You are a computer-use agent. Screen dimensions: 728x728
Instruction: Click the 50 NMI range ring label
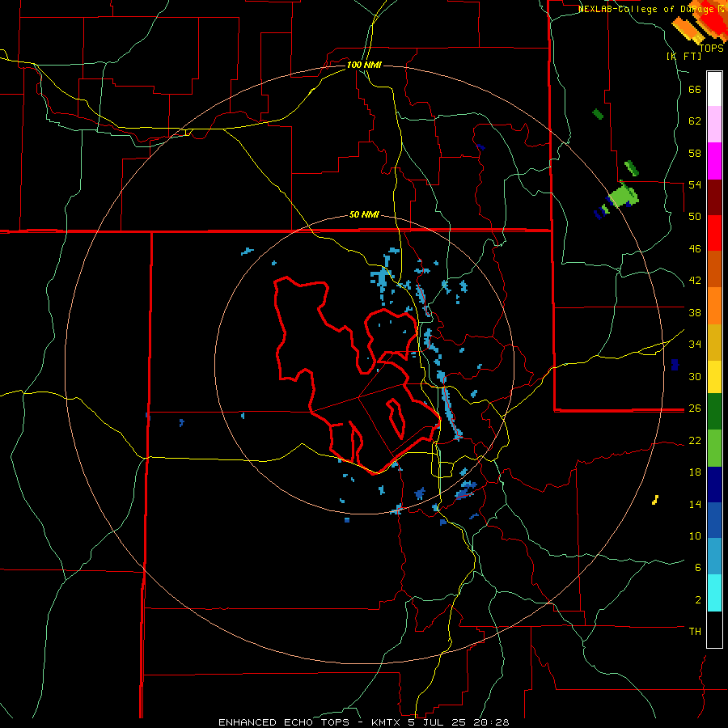tap(364, 215)
